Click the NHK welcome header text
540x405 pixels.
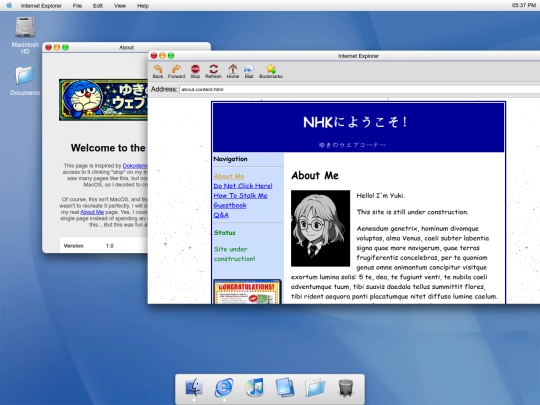coord(355,122)
